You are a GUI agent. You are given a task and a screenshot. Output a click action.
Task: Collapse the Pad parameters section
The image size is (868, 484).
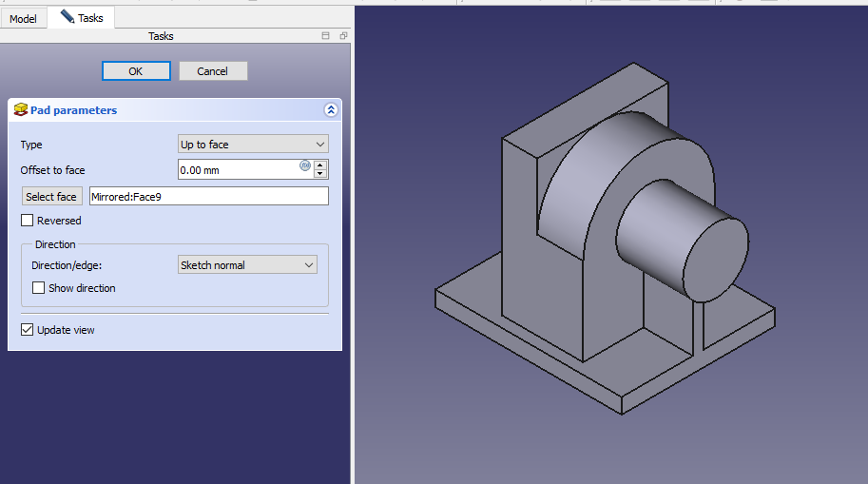point(330,110)
